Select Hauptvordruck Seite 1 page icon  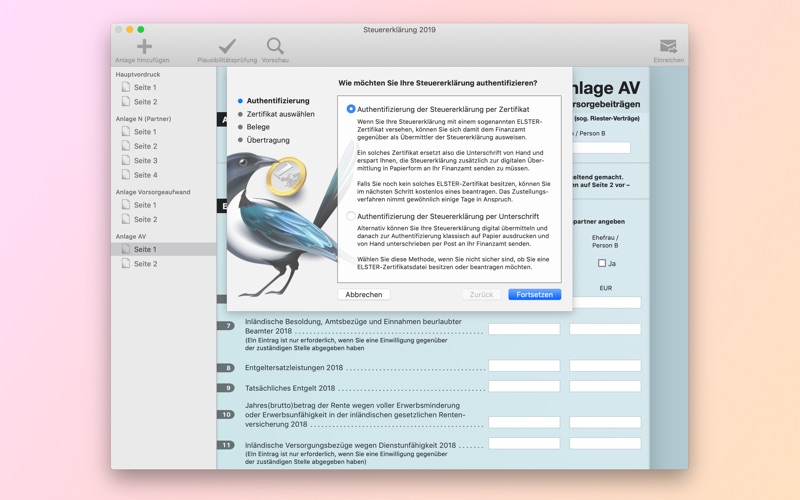pyautogui.click(x=126, y=87)
